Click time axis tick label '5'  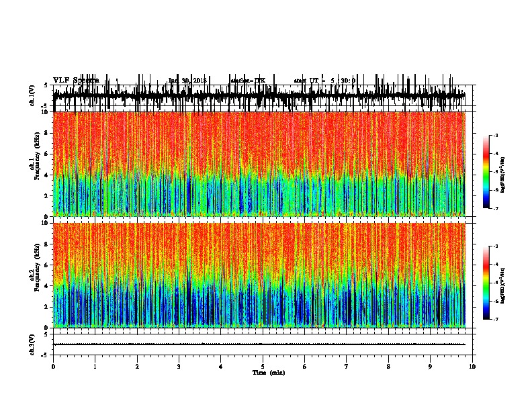click(x=263, y=367)
